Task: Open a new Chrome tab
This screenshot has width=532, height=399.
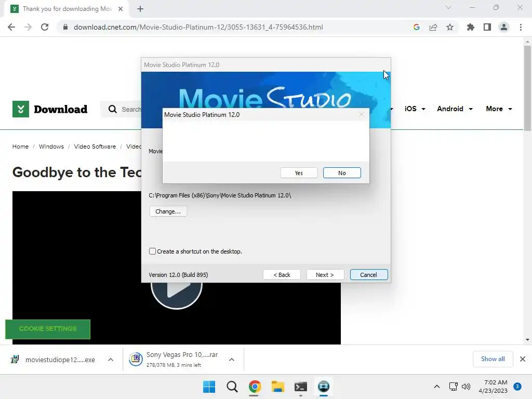Action: click(x=140, y=9)
